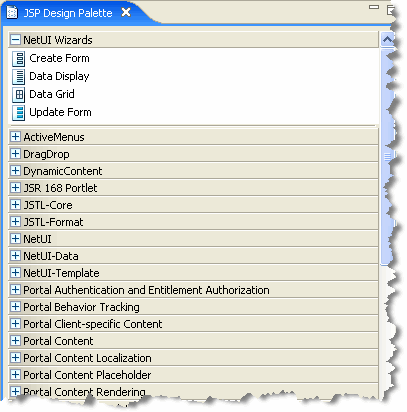The width and height of the screenshot is (407, 412).
Task: Click the DragDrop header text
Action: [46, 154]
